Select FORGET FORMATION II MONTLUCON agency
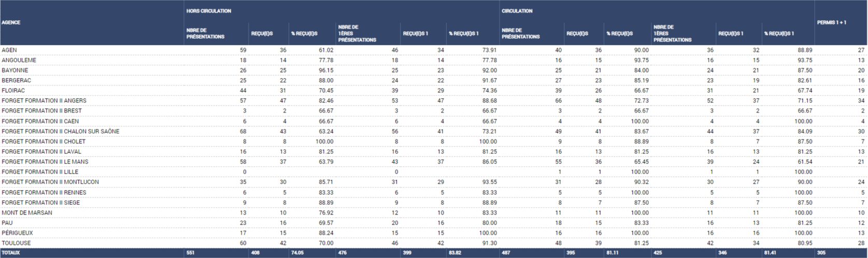The height and width of the screenshot is (258, 868). [50, 182]
